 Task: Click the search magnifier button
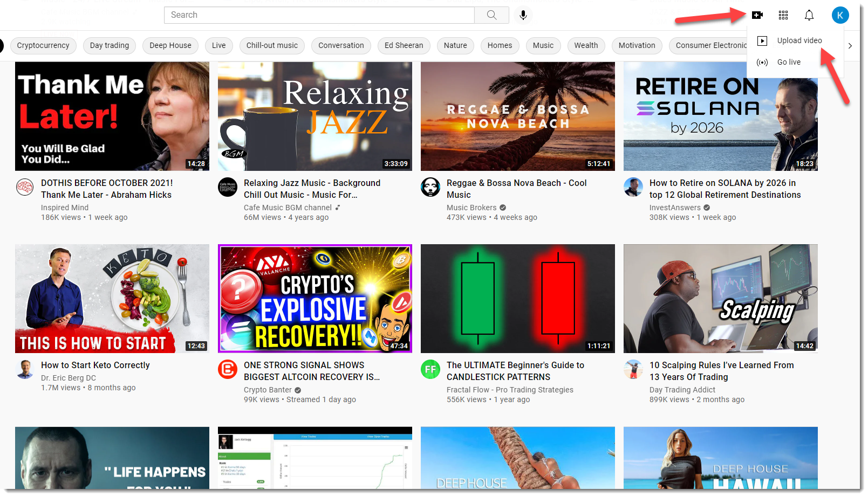[x=491, y=15]
